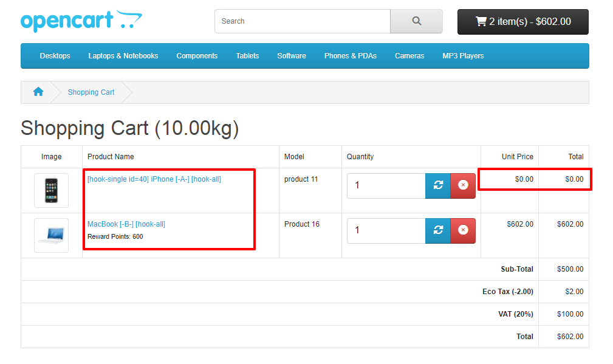Open the iPhone product page link
Image resolution: width=613 pixels, height=364 pixels.
(152, 179)
